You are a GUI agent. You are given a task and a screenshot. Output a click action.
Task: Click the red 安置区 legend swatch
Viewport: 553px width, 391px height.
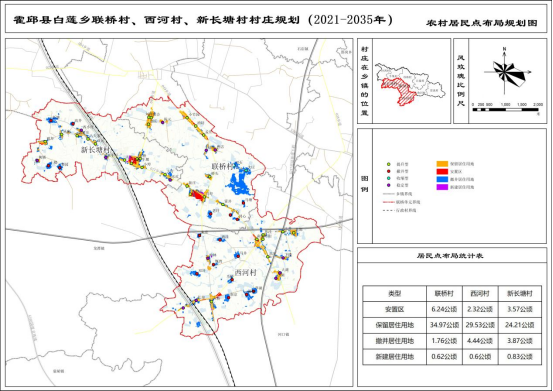[x=443, y=172]
